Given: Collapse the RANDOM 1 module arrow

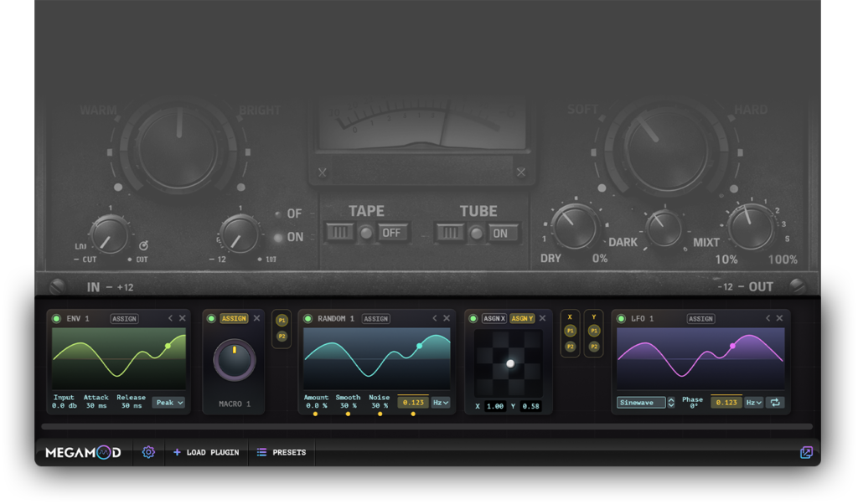Looking at the screenshot, I should [x=435, y=318].
